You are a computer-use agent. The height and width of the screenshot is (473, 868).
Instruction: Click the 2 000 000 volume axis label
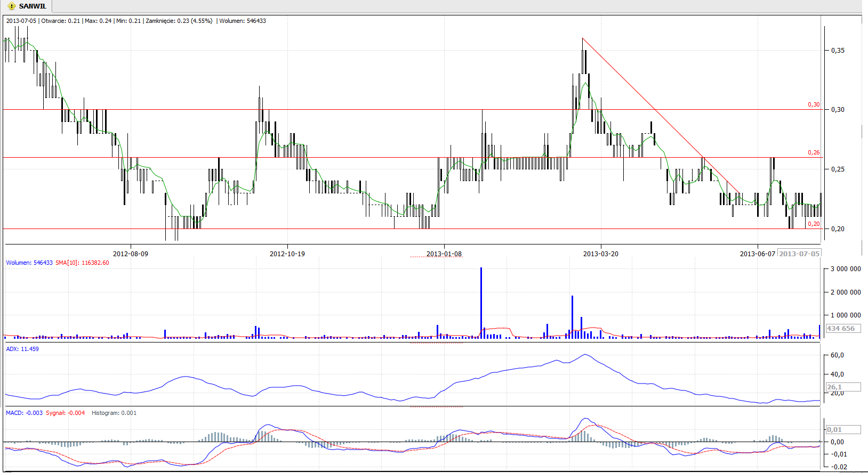tap(846, 292)
